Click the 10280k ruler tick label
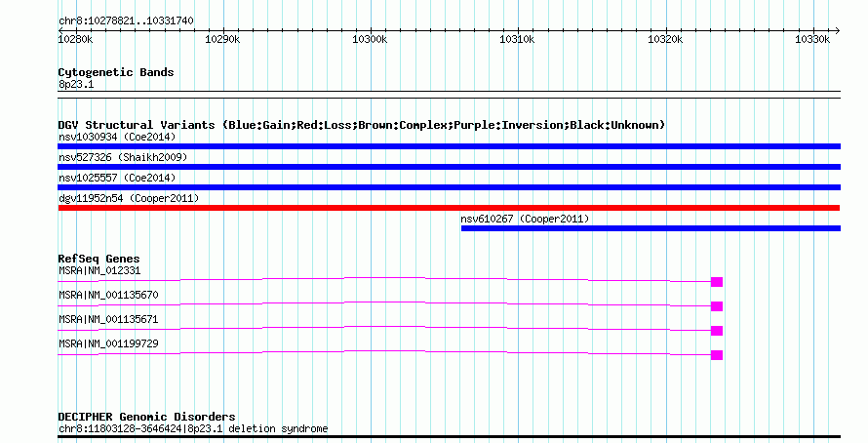The image size is (868, 443). pos(76,40)
